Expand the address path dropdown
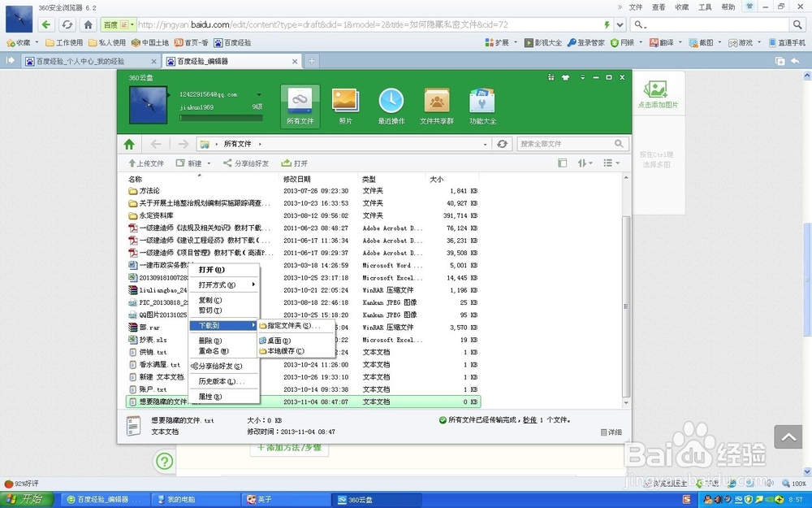Image resolution: width=812 pixels, height=508 pixels. (x=485, y=144)
